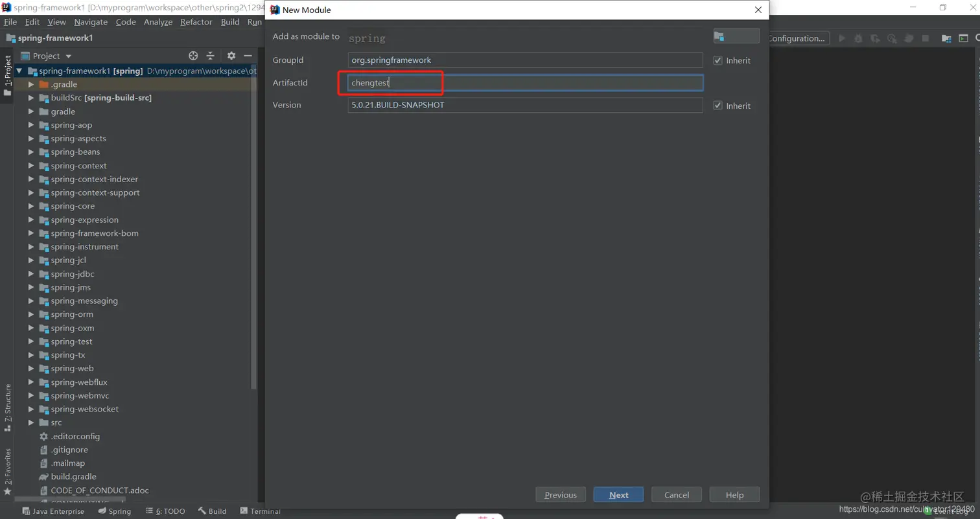Image resolution: width=980 pixels, height=519 pixels.
Task: Click the CODE_OF_CONDUCT.adoc file icon
Action: [44, 490]
